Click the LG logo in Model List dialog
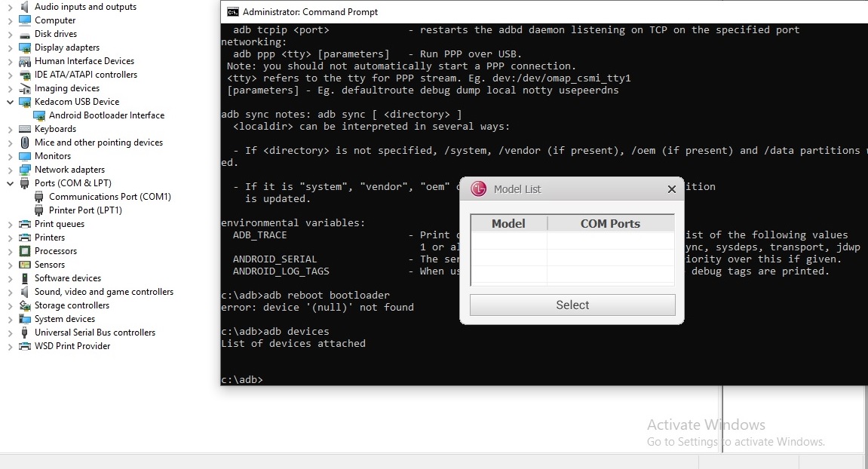This screenshot has width=868, height=469. [x=478, y=189]
